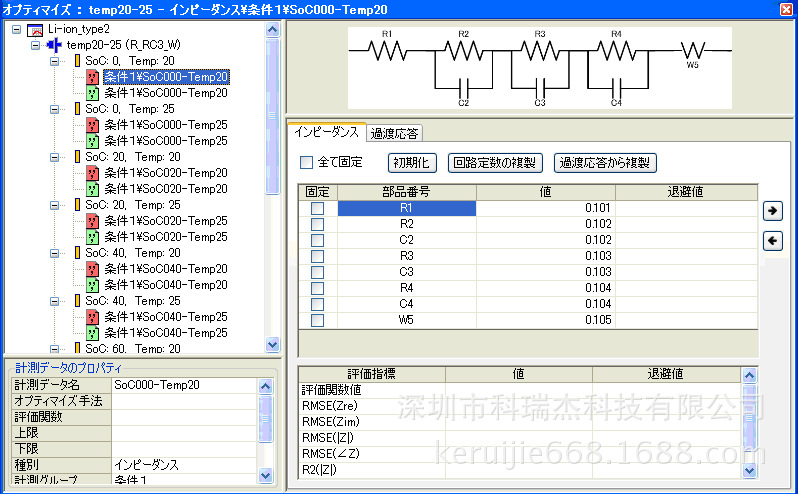Collapse the SoC: 0, Temp: 25 group
The height and width of the screenshot is (494, 798).
coord(54,109)
